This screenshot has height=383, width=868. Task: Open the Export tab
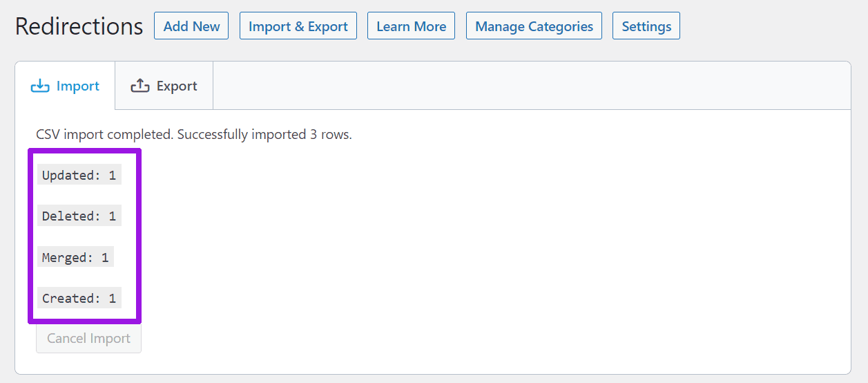(x=164, y=86)
